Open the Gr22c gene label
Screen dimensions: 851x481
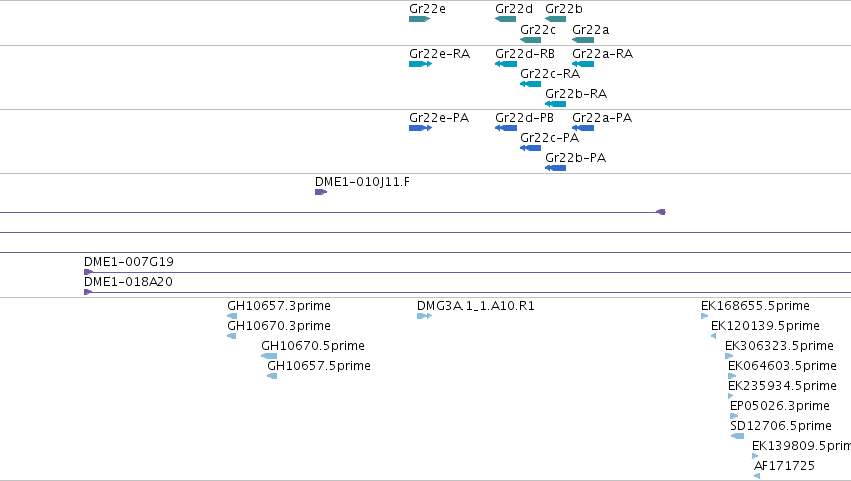coord(537,30)
